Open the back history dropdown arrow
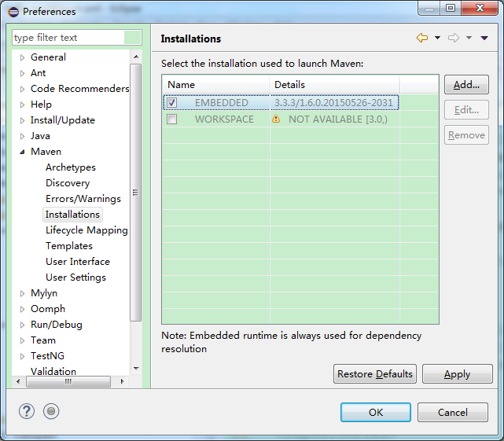 [437, 38]
